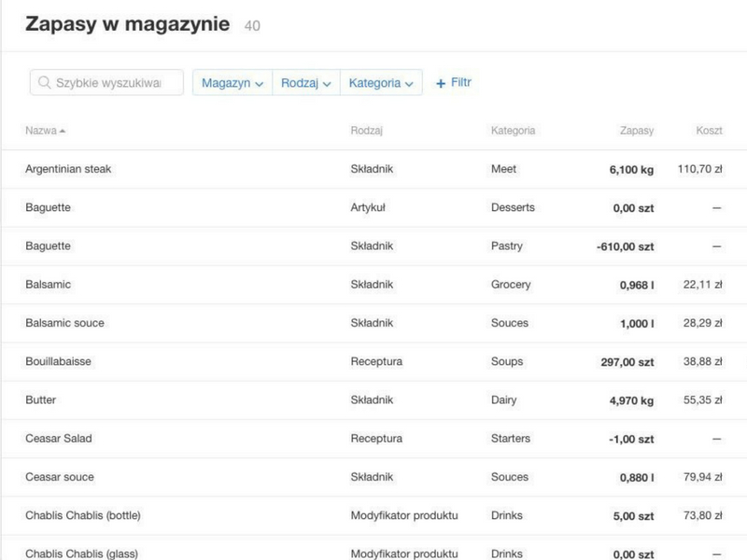Open the Balsamic ingredient row
The image size is (747, 560).
click(373, 285)
